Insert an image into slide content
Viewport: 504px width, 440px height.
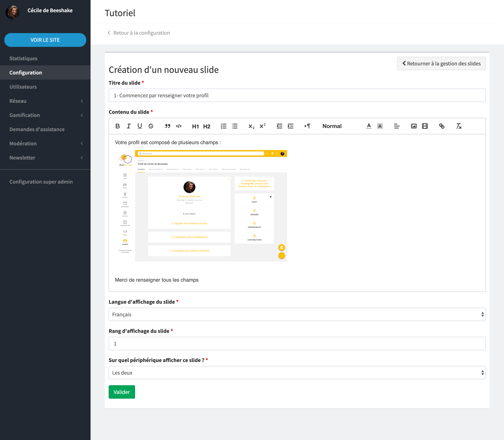[414, 126]
